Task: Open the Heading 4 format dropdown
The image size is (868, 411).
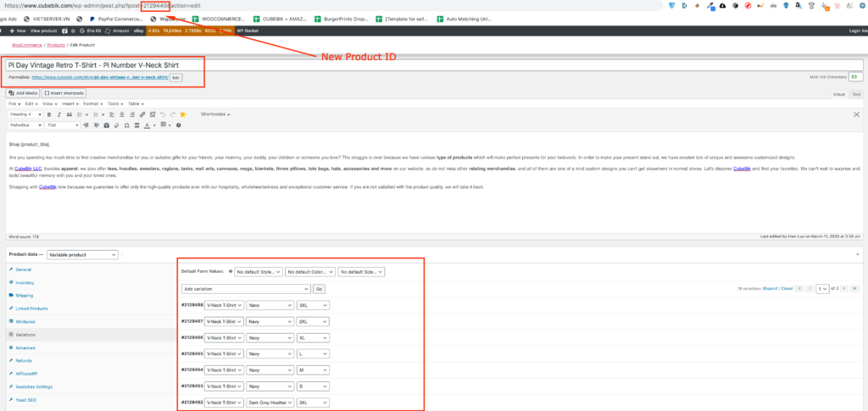Action: pos(25,114)
